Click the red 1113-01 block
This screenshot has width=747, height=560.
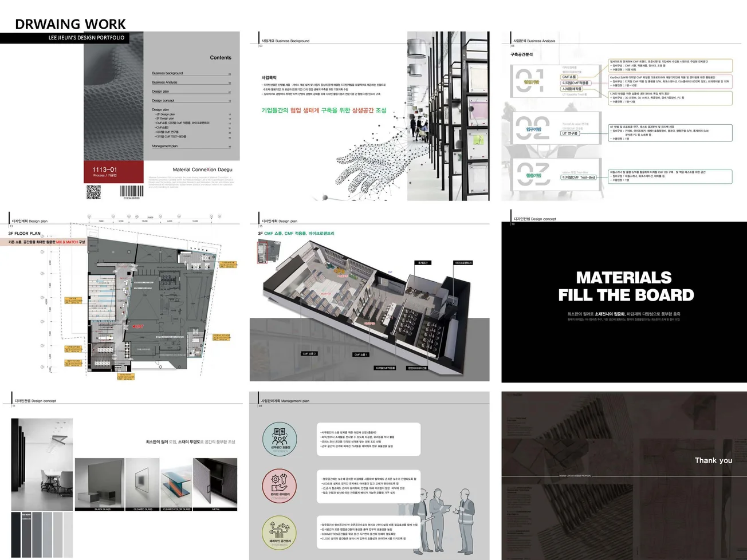click(113, 172)
